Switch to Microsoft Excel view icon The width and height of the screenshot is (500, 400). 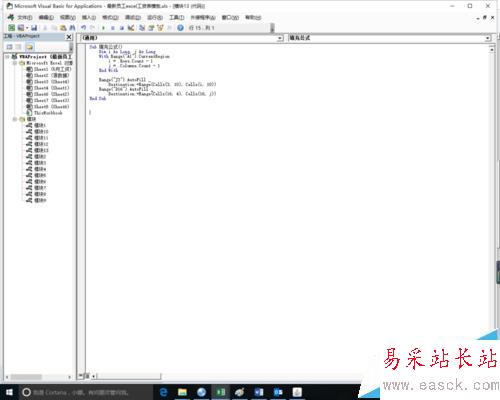[x=11, y=28]
